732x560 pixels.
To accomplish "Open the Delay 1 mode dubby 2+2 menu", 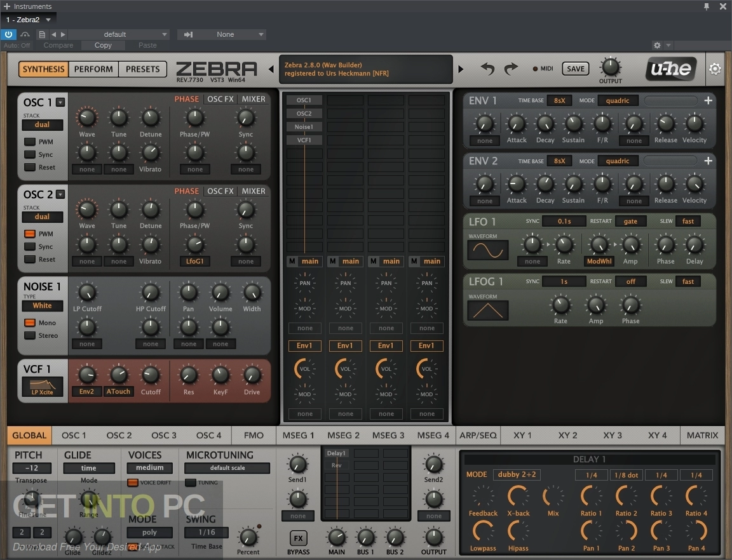I will pos(517,474).
